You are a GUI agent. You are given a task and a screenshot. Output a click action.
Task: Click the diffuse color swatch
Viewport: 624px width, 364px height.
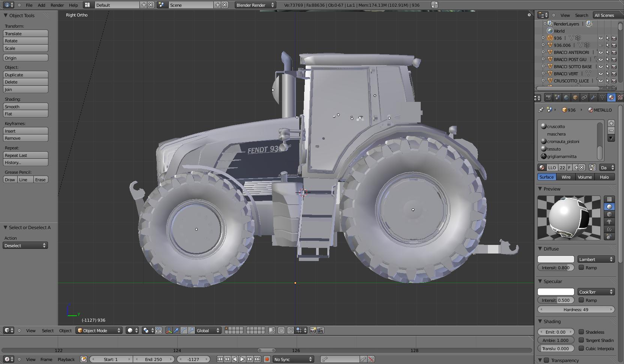(x=556, y=259)
